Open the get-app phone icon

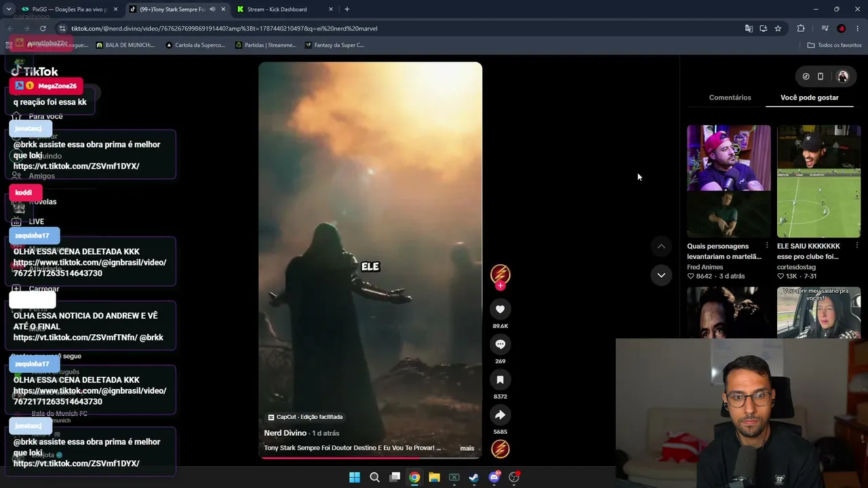(x=821, y=77)
